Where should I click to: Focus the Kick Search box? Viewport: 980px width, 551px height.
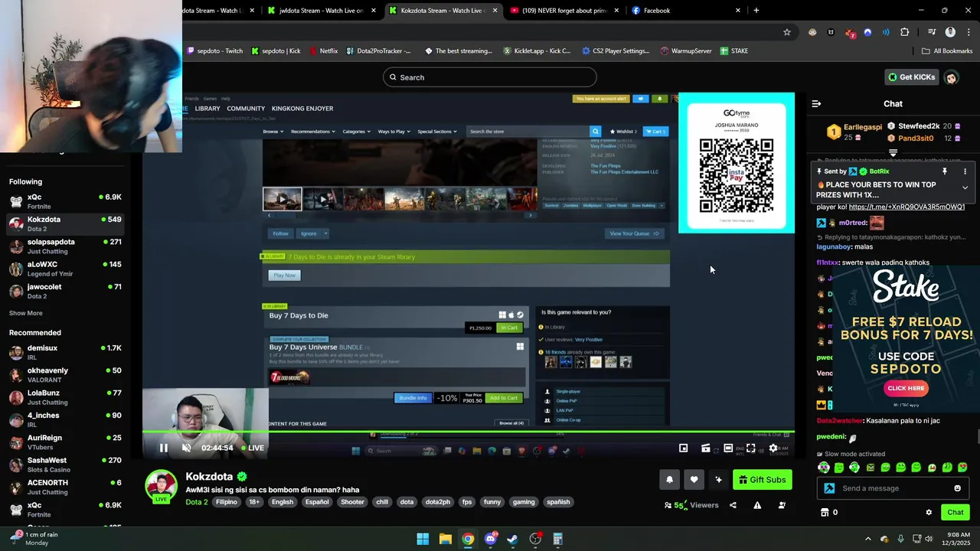point(490,77)
